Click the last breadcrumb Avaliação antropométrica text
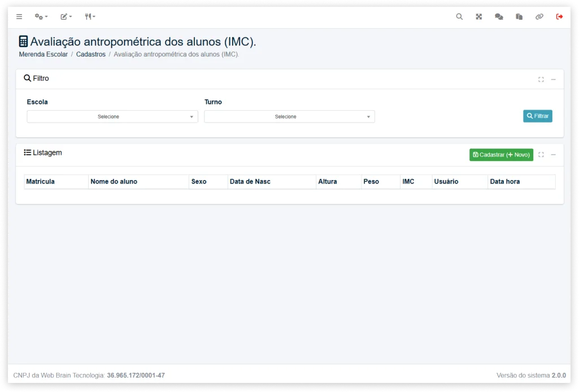The height and width of the screenshot is (392, 579). 176,54
